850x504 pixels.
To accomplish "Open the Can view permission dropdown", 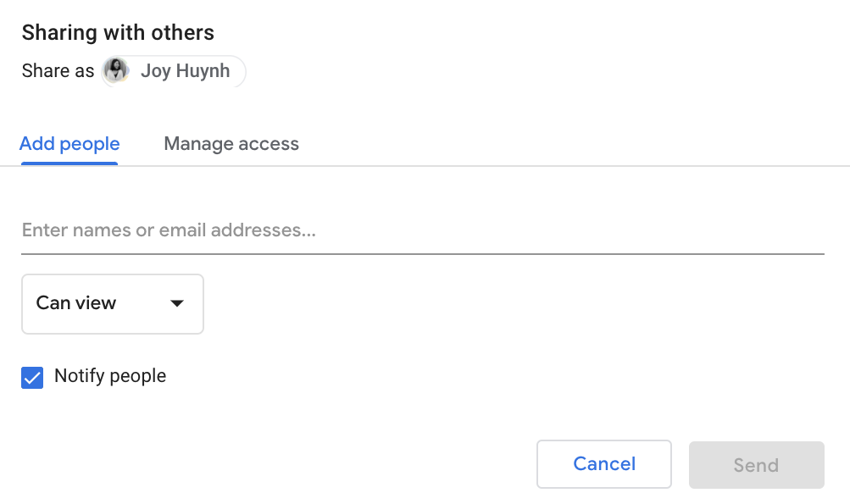I will click(x=113, y=304).
